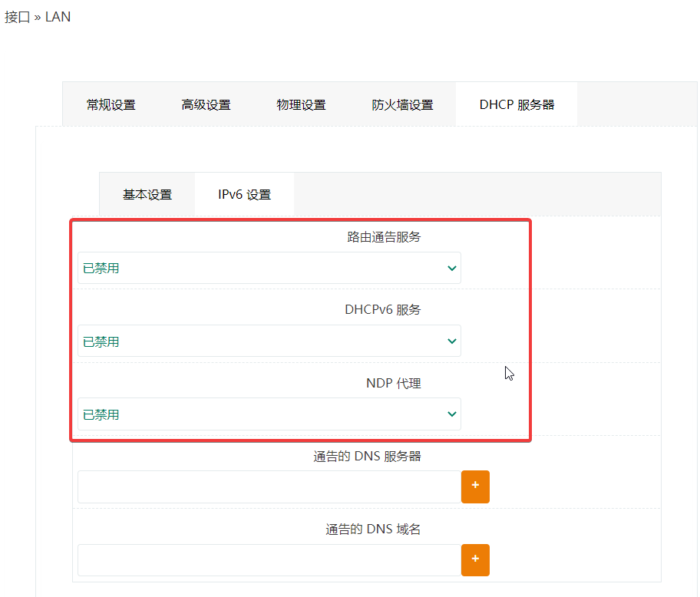Screen dimensions: 700x597
Task: Click the plus button beside 通告的 DNS 服务器
Action: tap(475, 487)
